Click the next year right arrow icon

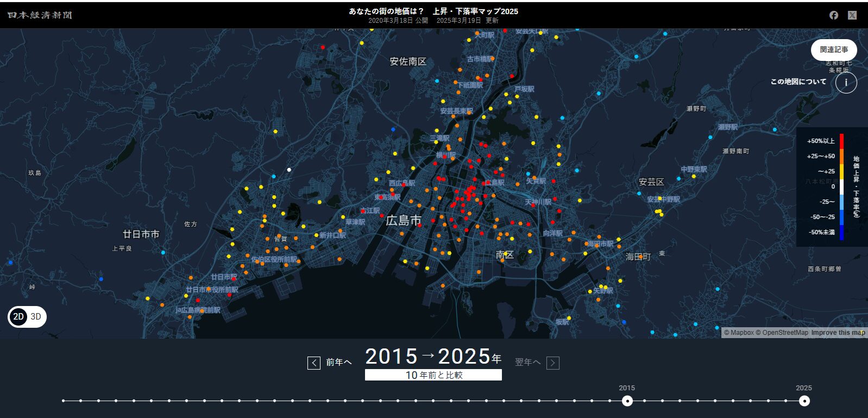(553, 363)
